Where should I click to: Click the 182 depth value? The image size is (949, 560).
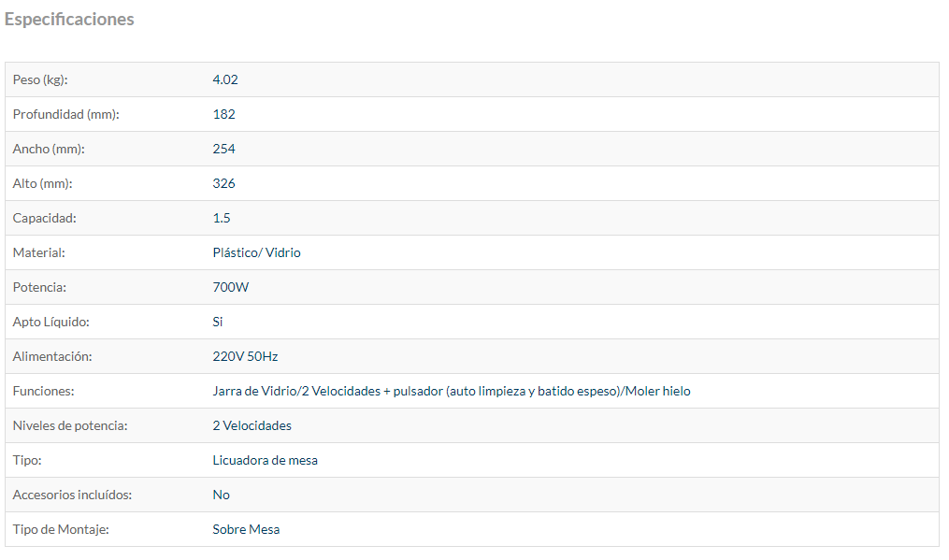(x=224, y=114)
